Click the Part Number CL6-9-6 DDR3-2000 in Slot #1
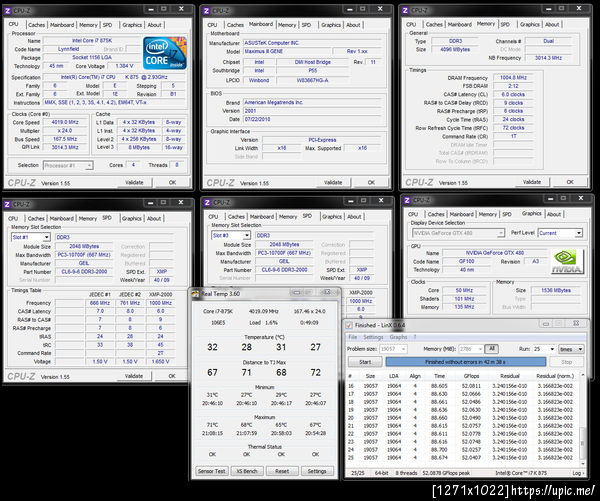 click(84, 271)
